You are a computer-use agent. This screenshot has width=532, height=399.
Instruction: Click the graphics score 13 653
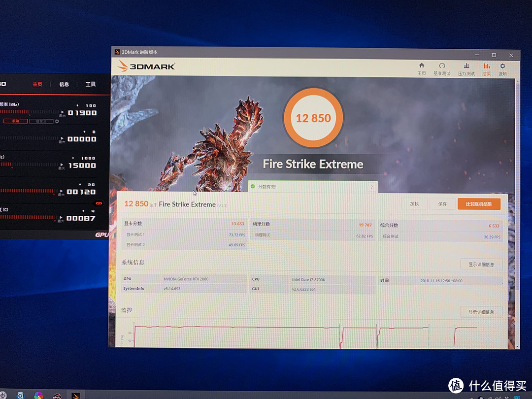coord(237,224)
